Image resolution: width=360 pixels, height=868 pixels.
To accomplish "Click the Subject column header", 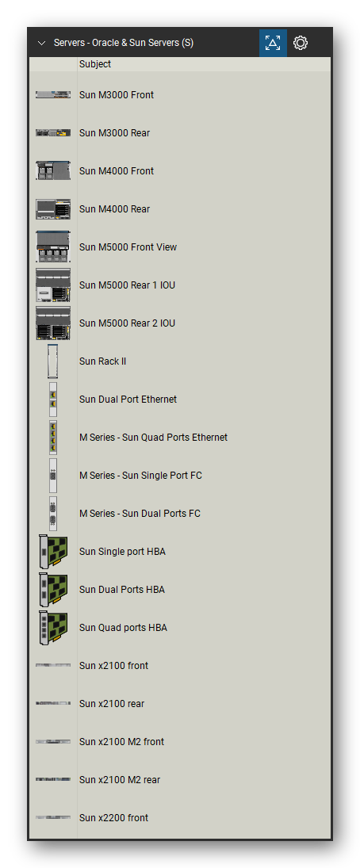I will click(x=94, y=64).
